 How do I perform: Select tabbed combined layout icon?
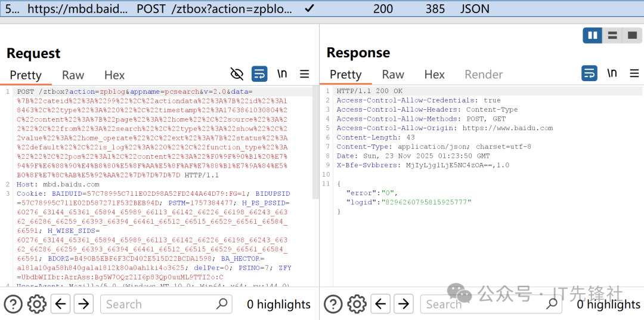coord(632,35)
